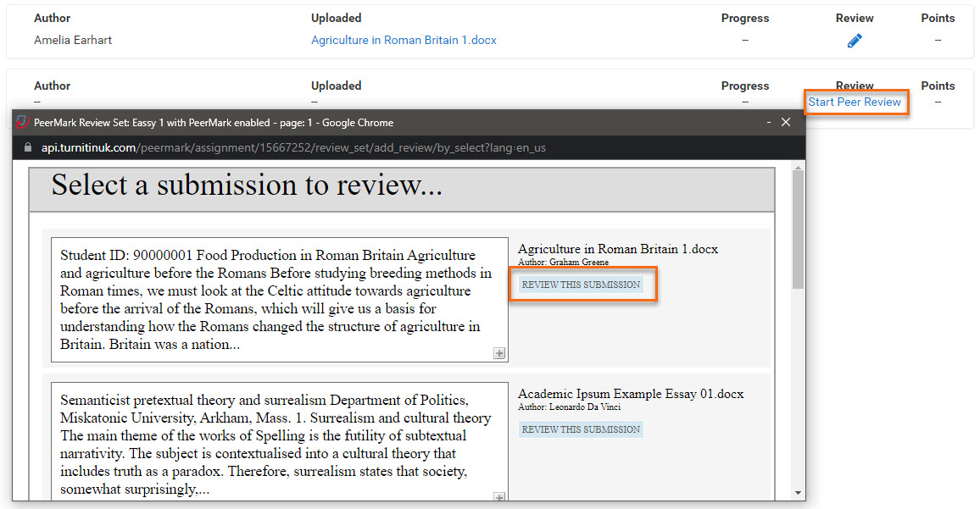Click the api.turnitinuk.com address bar URL

(x=293, y=148)
